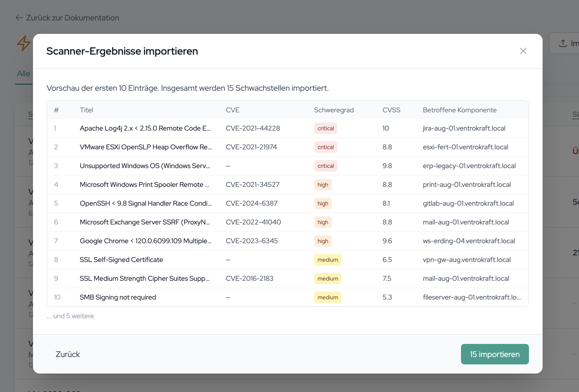
Task: Click CVE-2023-6345 cell
Action: pos(252,241)
